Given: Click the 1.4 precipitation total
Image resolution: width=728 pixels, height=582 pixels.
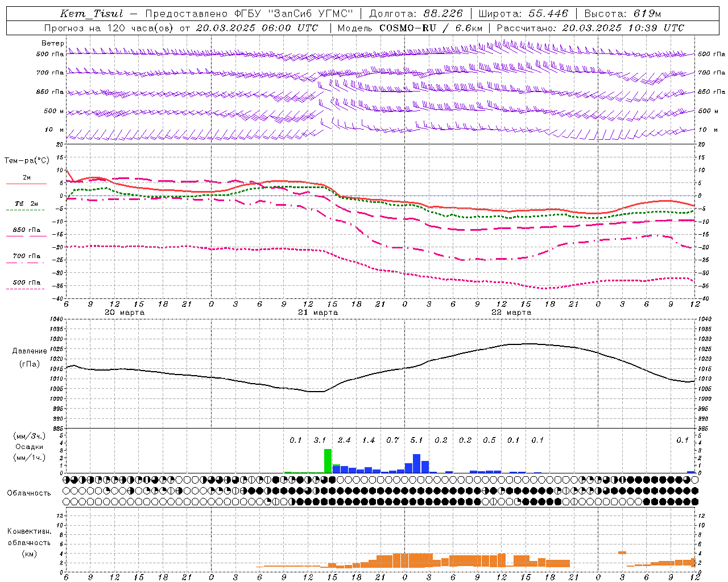Looking at the screenshot, I should [x=369, y=440].
